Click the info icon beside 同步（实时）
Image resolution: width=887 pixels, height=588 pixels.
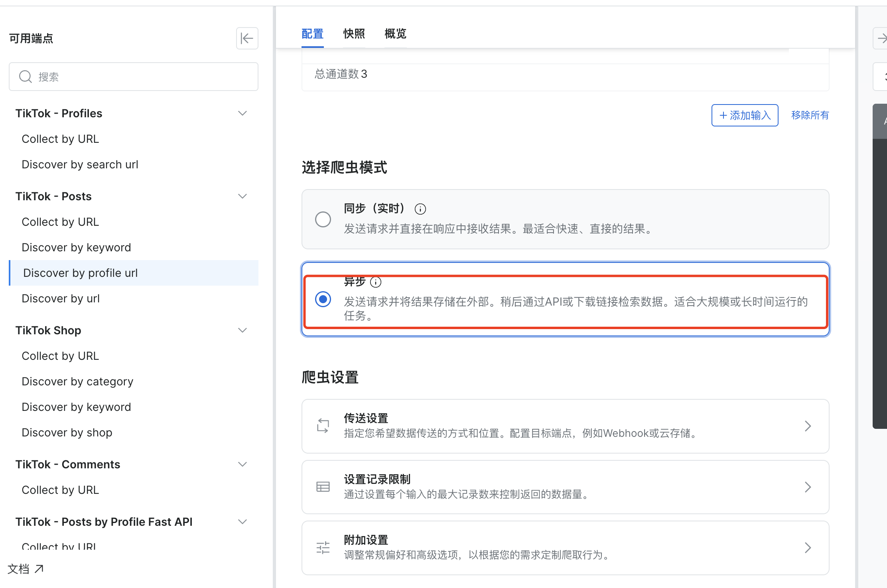tap(420, 209)
